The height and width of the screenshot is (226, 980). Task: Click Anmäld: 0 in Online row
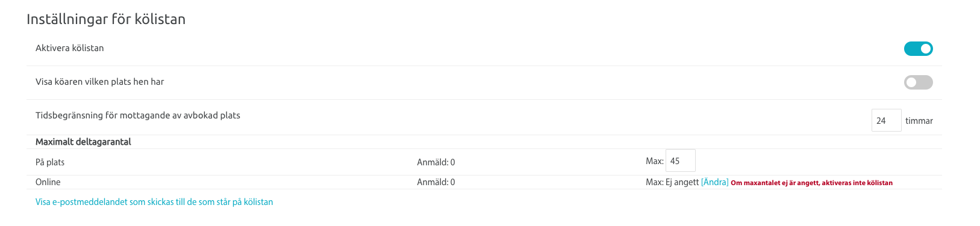coord(436,182)
